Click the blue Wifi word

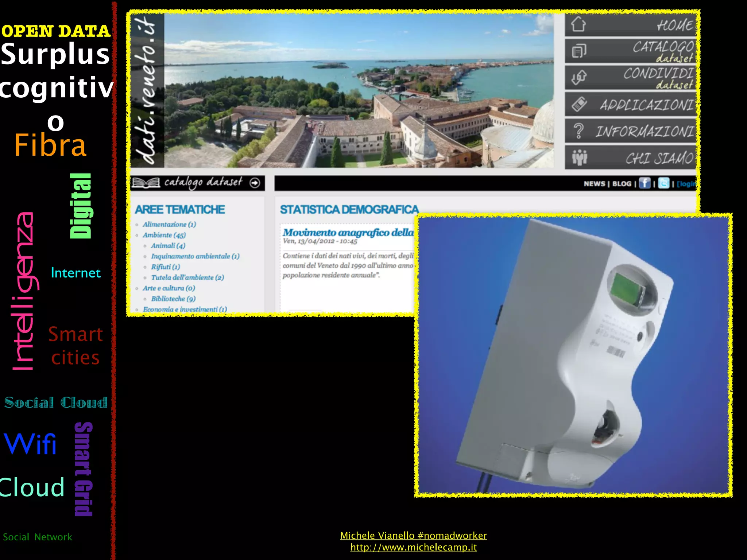pyautogui.click(x=30, y=444)
